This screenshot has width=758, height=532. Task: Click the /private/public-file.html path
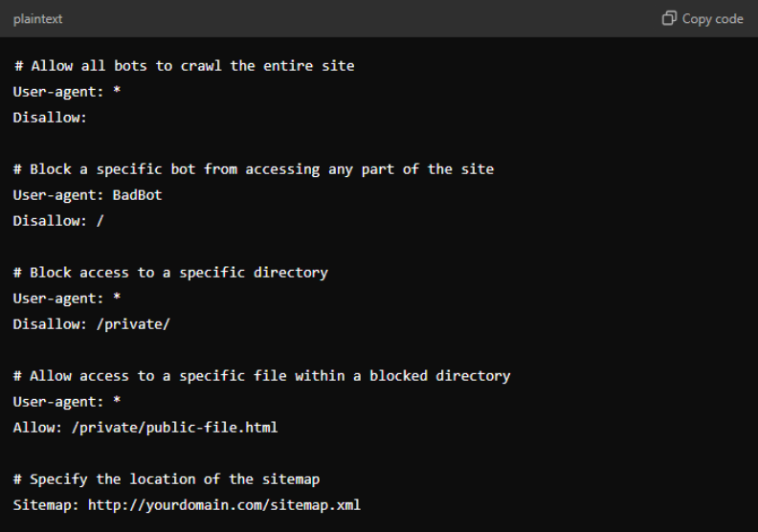174,427
